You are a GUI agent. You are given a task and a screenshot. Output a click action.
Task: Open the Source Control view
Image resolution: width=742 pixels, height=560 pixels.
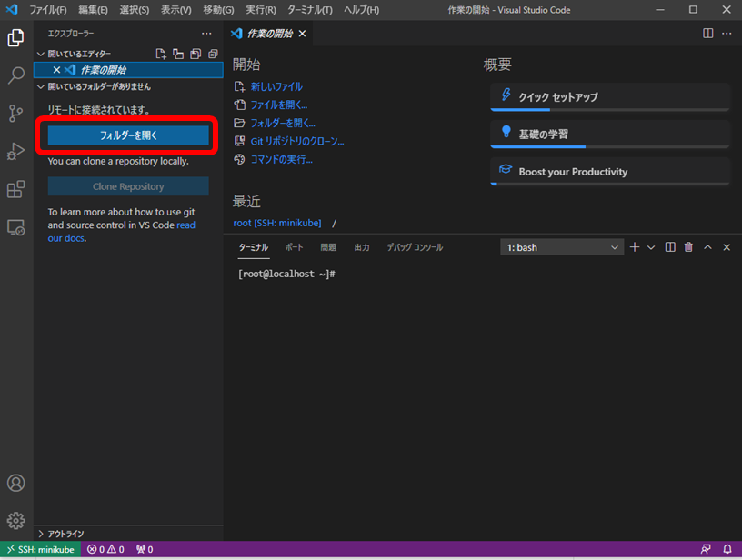coord(15,114)
